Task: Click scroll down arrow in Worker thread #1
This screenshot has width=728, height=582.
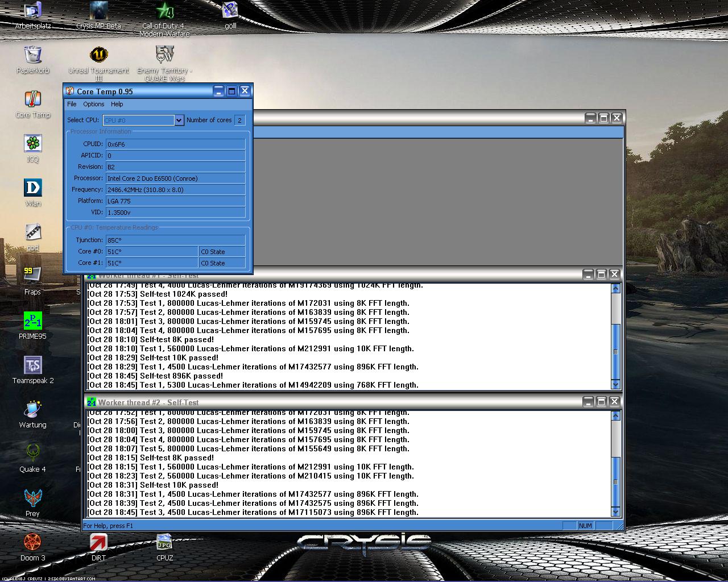Action: pyautogui.click(x=615, y=385)
